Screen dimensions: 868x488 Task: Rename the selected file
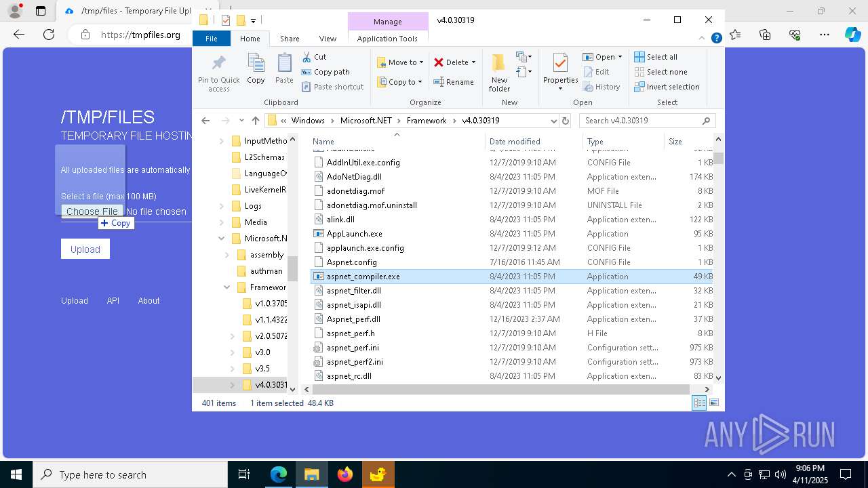pyautogui.click(x=454, y=82)
